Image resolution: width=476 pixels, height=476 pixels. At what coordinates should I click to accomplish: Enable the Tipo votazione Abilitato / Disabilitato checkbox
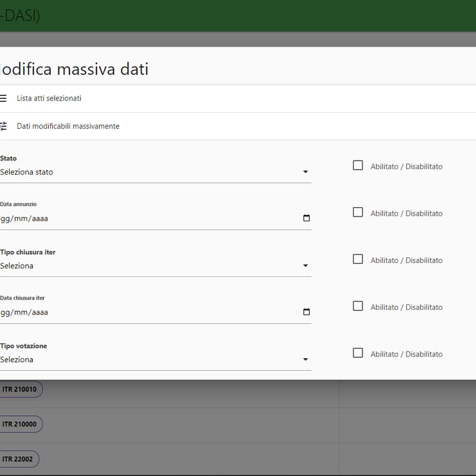(358, 353)
